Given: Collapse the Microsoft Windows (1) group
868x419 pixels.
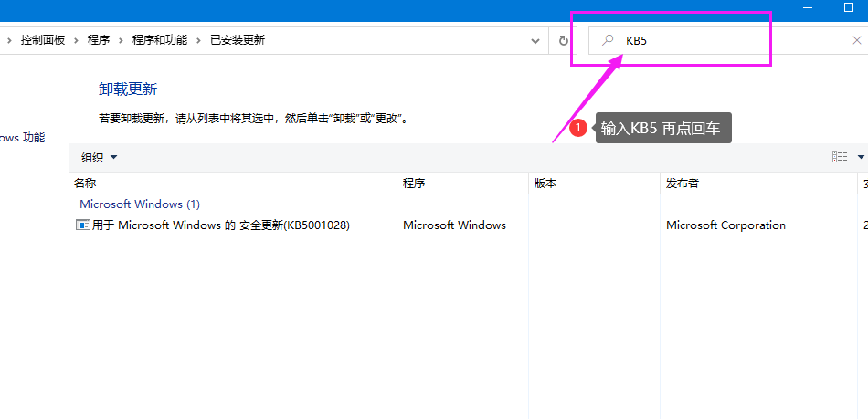Looking at the screenshot, I should [x=139, y=204].
